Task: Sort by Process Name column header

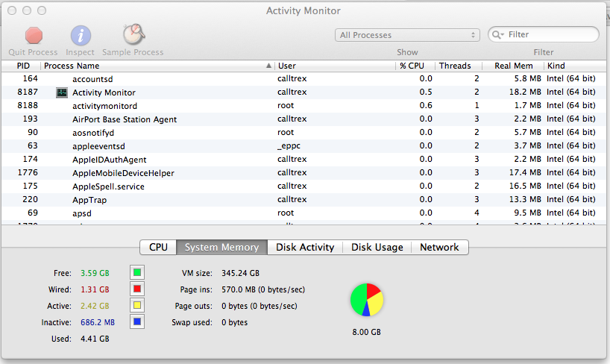Action: (157, 66)
